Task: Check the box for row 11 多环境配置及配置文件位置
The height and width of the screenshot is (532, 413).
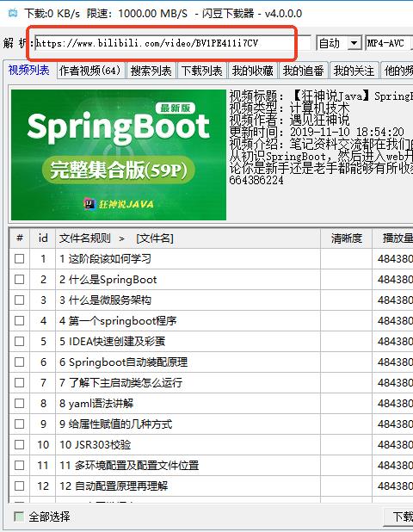Action: [x=19, y=465]
